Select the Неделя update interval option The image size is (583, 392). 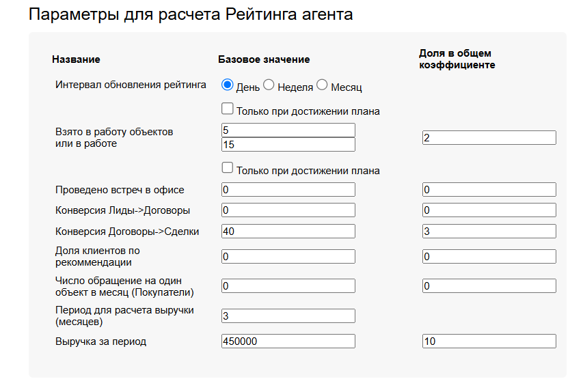click(269, 85)
